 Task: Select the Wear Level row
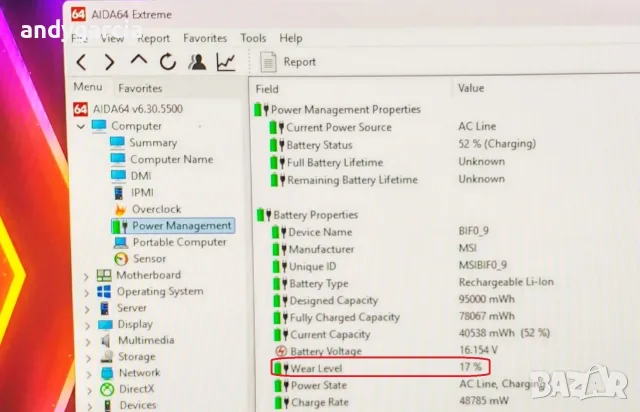[x=380, y=367]
